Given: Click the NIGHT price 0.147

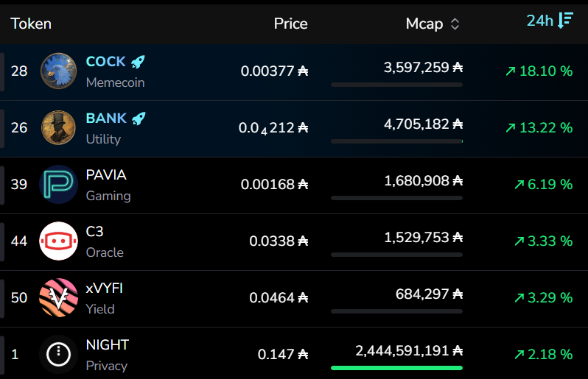Looking at the screenshot, I should [x=283, y=354].
